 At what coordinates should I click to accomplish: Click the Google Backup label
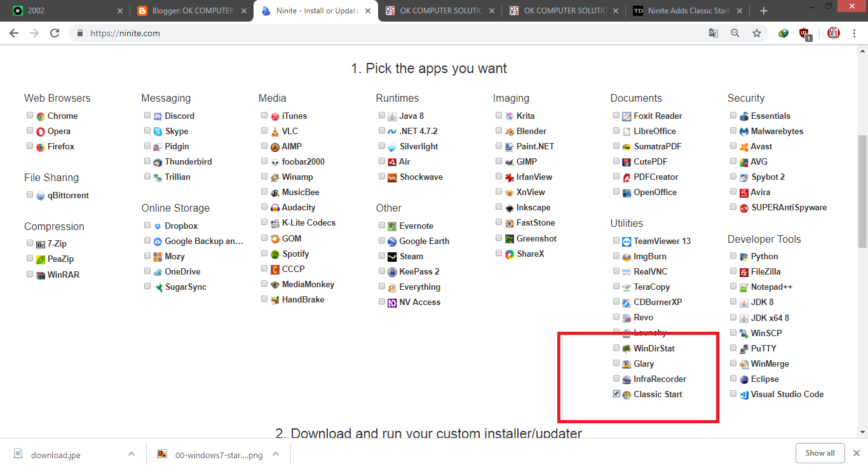click(204, 241)
